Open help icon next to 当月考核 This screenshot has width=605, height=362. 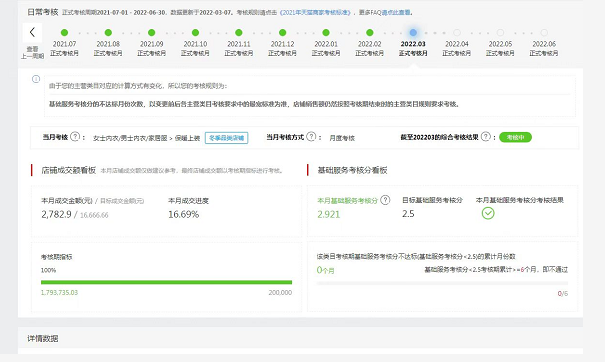76,136
